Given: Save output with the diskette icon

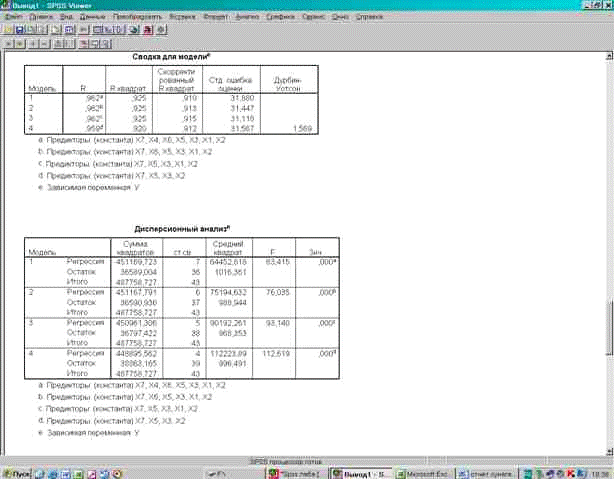Looking at the screenshot, I should click(x=20, y=31).
